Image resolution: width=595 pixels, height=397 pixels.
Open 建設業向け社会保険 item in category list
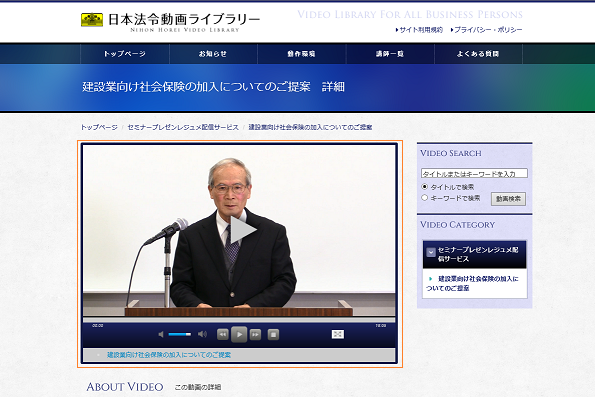472,284
